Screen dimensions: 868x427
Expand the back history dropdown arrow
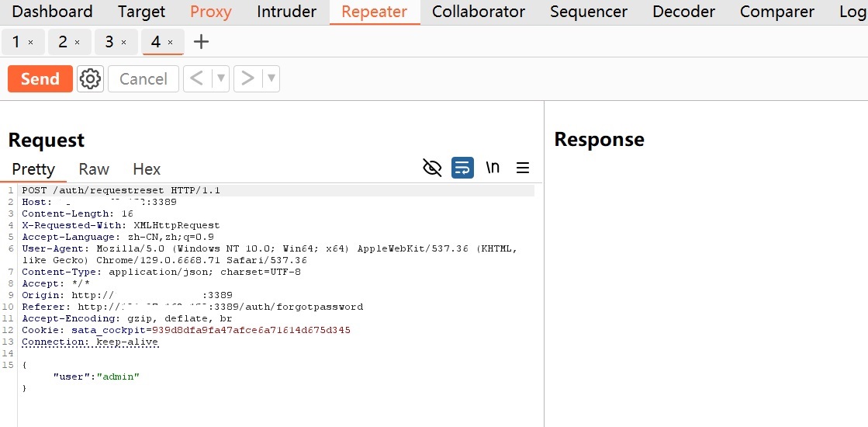220,78
